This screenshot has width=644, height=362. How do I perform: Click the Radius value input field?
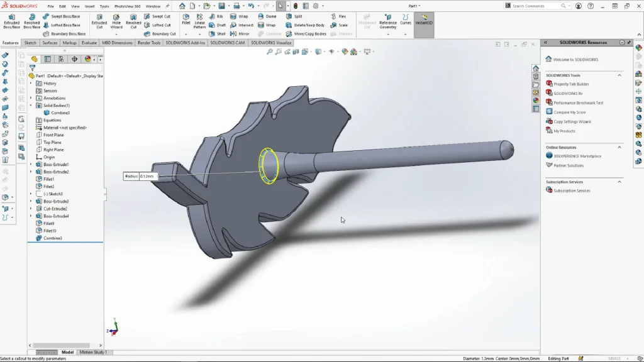(147, 176)
